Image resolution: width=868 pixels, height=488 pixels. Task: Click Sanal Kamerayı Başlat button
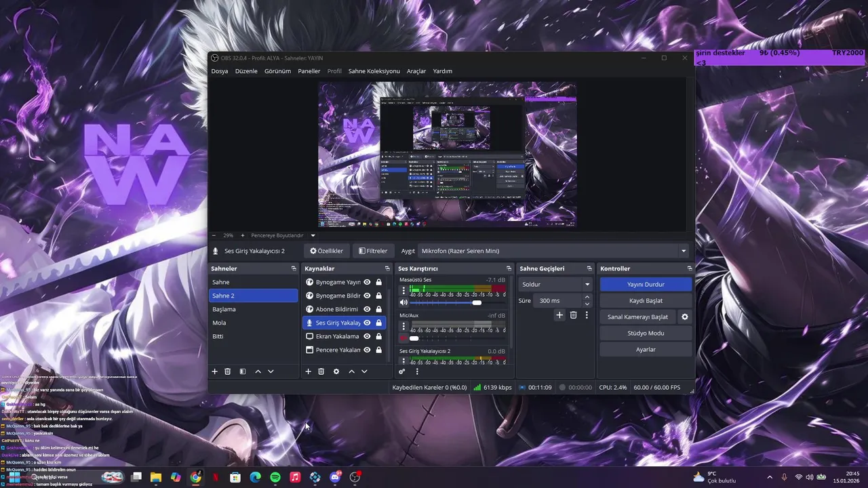pyautogui.click(x=638, y=317)
